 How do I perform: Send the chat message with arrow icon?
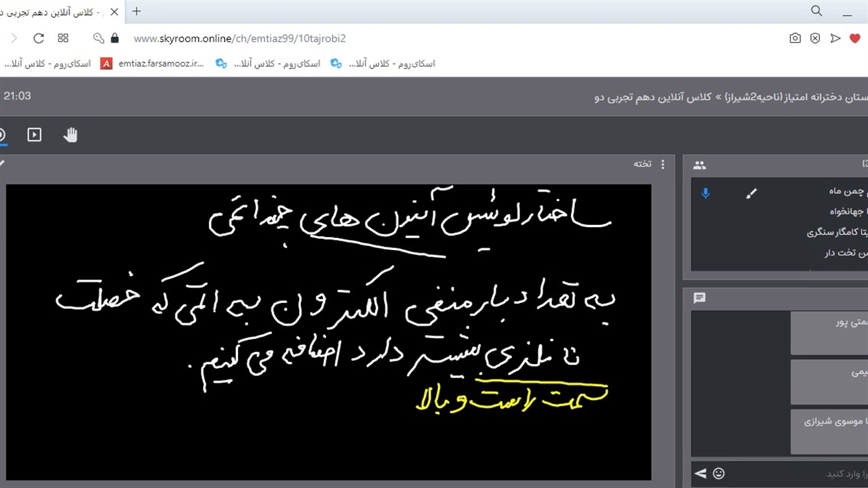[x=701, y=474]
